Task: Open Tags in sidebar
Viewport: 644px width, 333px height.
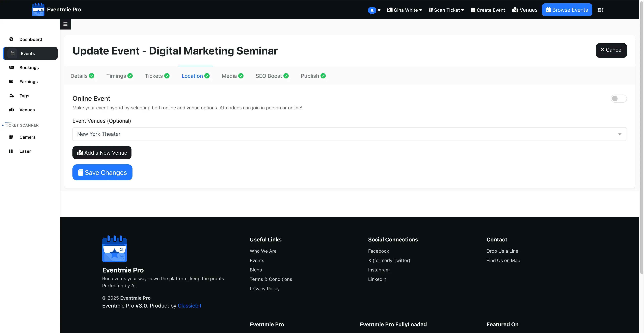Action: pyautogui.click(x=24, y=96)
